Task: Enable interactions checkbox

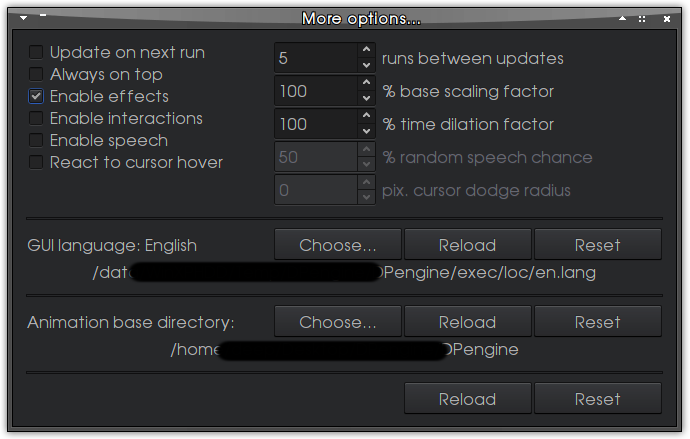Action: click(36, 118)
